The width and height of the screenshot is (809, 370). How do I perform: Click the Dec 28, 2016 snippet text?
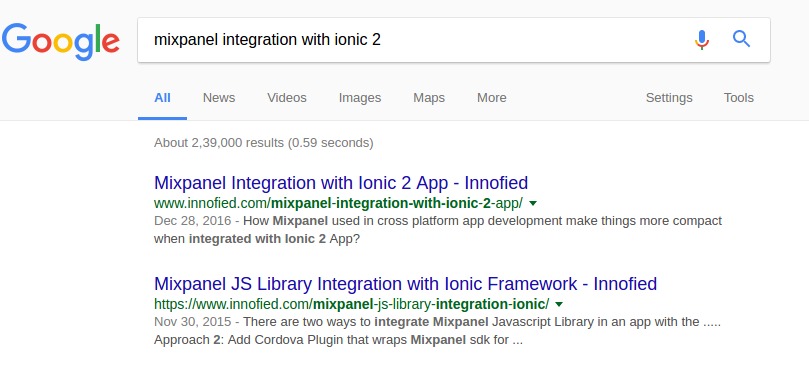tap(192, 221)
